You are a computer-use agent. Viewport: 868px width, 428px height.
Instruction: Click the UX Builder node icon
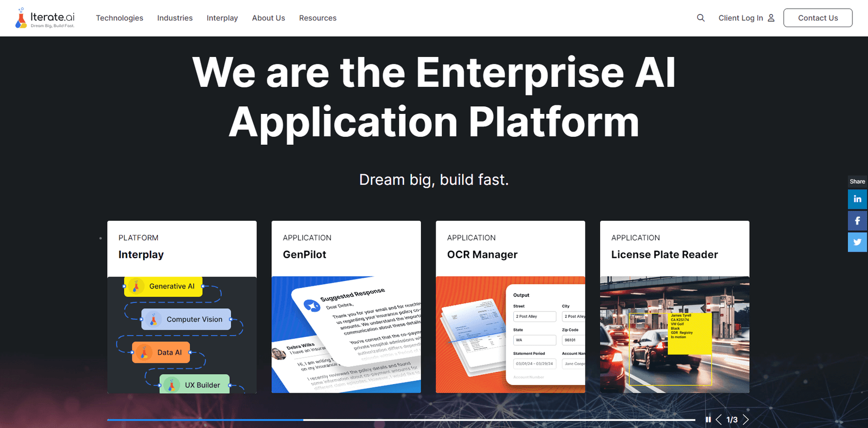[x=171, y=385]
